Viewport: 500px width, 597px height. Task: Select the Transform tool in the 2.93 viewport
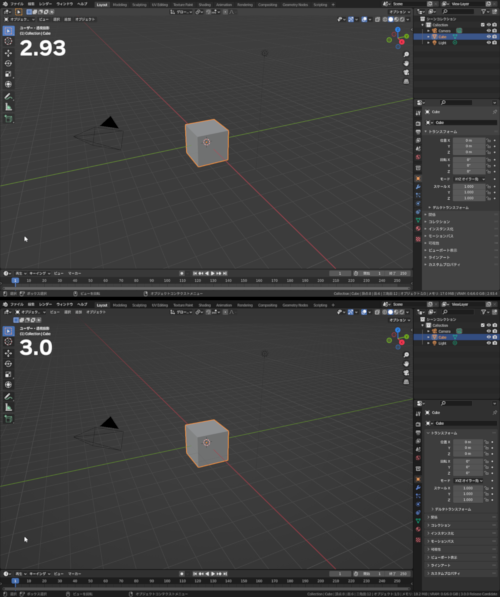click(x=8, y=84)
